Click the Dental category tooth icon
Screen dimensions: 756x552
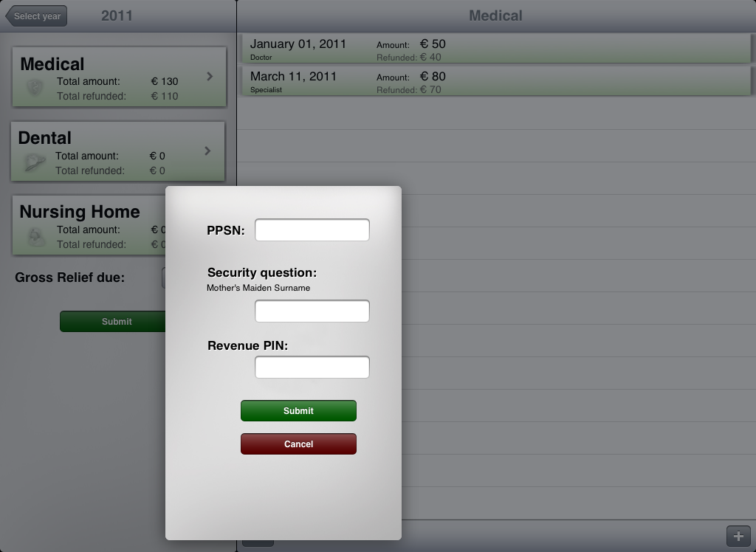coord(34,162)
